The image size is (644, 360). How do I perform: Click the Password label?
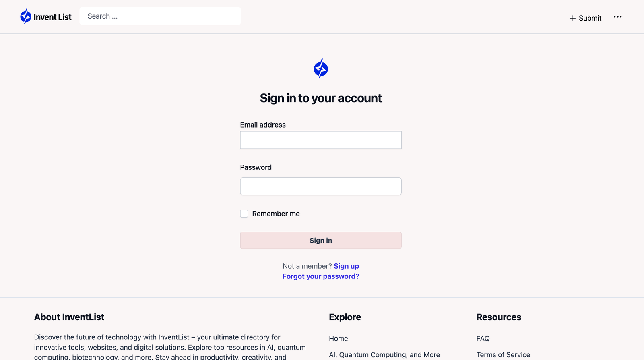256,167
